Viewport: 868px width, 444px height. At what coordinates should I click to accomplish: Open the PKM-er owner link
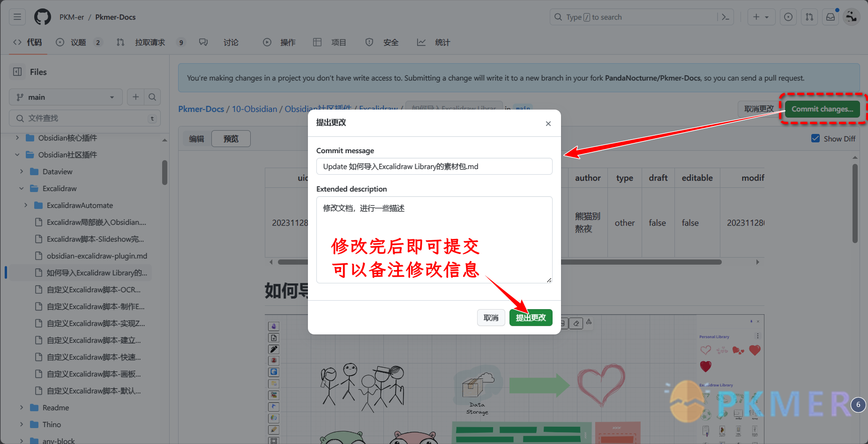pos(72,17)
